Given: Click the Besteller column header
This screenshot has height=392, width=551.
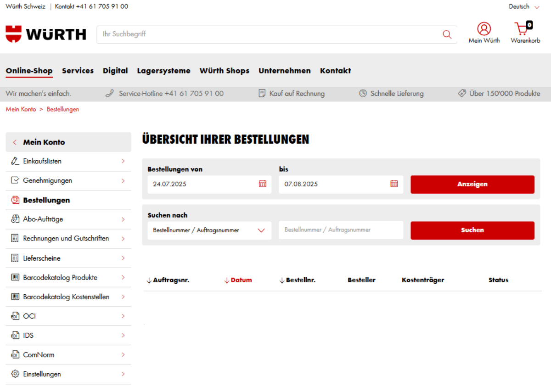Looking at the screenshot, I should click(361, 280).
